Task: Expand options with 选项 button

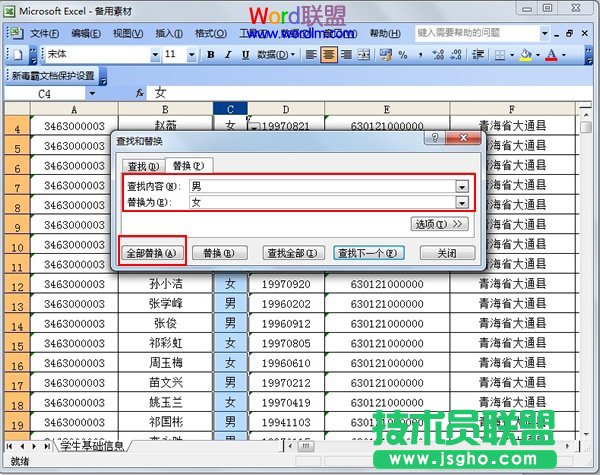Action: pos(440,224)
